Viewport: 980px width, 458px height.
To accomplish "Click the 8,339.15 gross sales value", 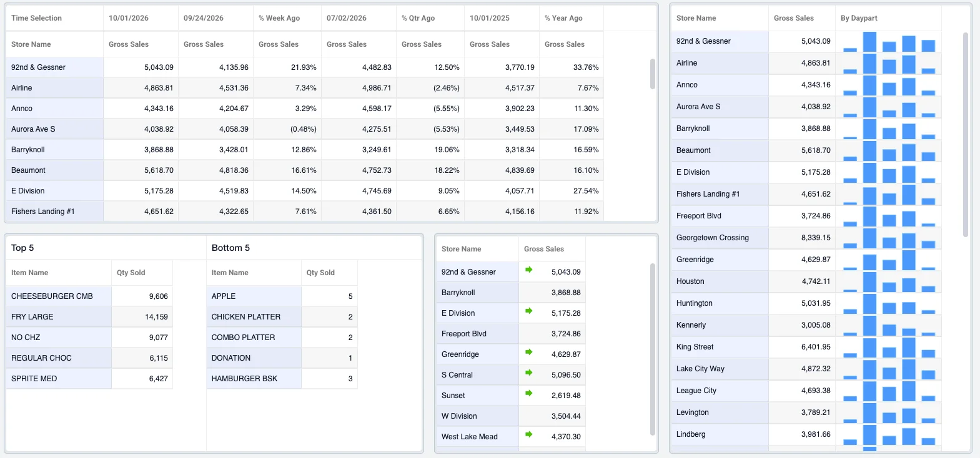I will tap(816, 238).
